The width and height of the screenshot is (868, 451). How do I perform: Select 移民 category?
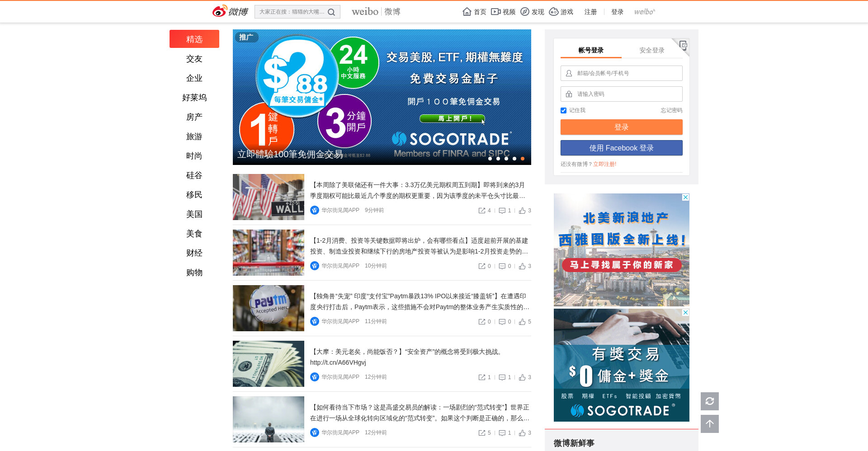coord(194,195)
